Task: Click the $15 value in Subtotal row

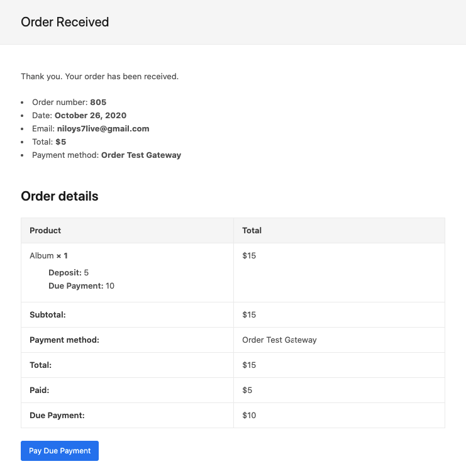Action: click(249, 314)
